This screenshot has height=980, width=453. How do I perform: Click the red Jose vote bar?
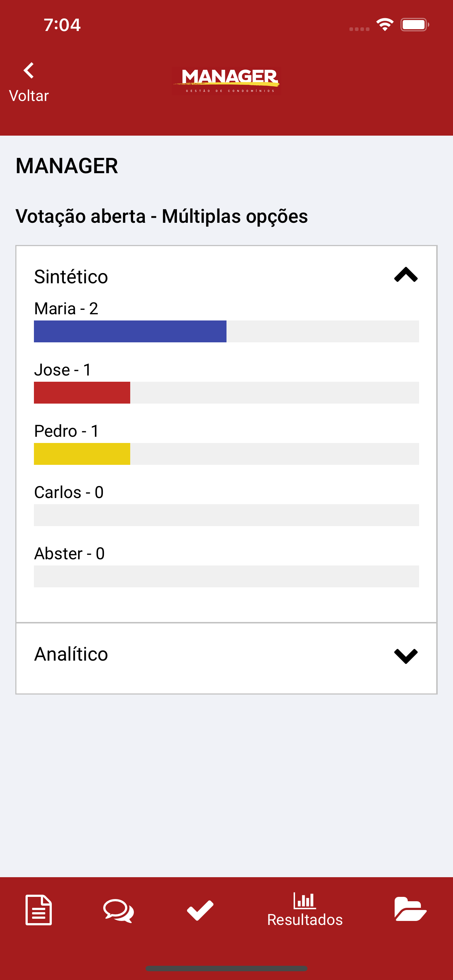(x=82, y=393)
